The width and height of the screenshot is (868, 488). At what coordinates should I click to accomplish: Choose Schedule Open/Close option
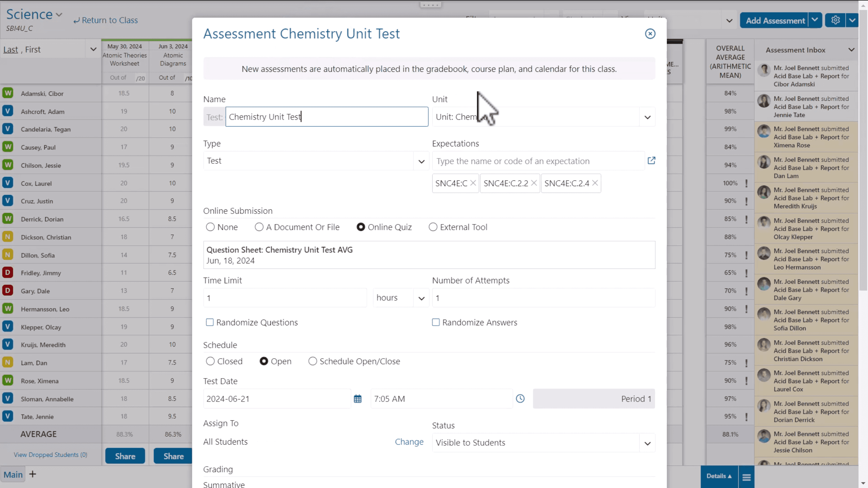313,361
